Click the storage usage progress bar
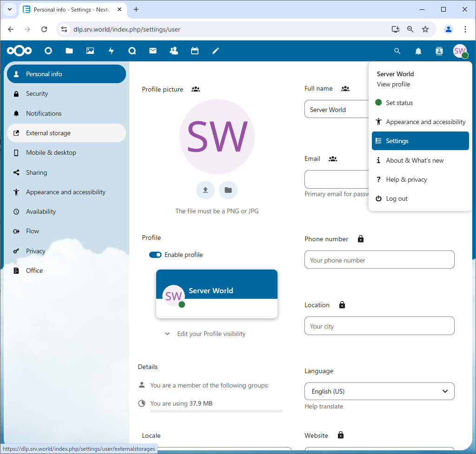The width and height of the screenshot is (476, 454). point(216,411)
